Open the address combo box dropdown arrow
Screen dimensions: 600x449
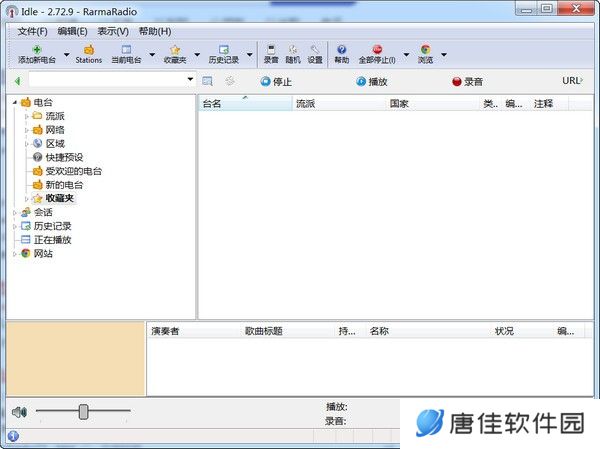tap(190, 79)
